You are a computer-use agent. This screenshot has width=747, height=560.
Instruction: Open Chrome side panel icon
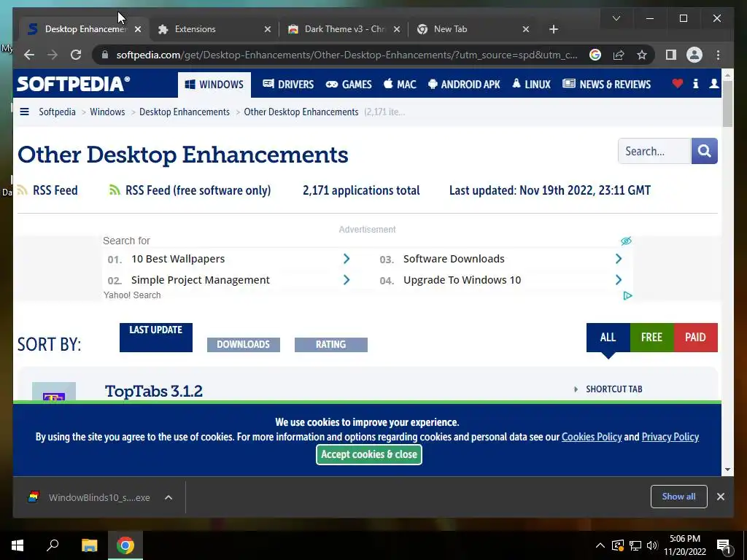pos(671,55)
